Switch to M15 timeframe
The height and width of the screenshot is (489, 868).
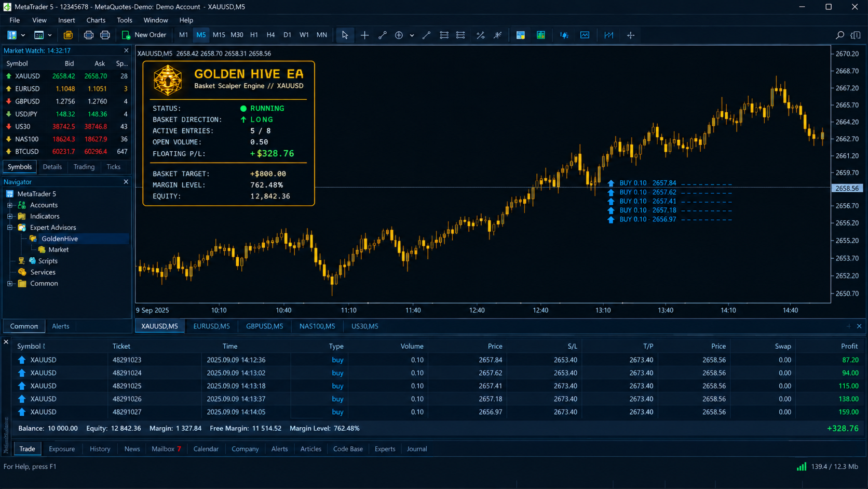(219, 35)
